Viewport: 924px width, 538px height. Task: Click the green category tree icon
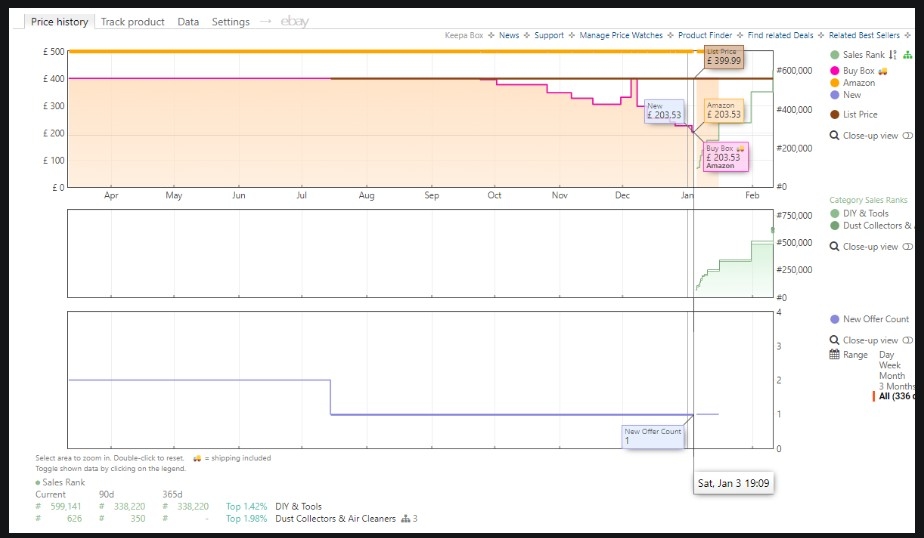click(908, 55)
